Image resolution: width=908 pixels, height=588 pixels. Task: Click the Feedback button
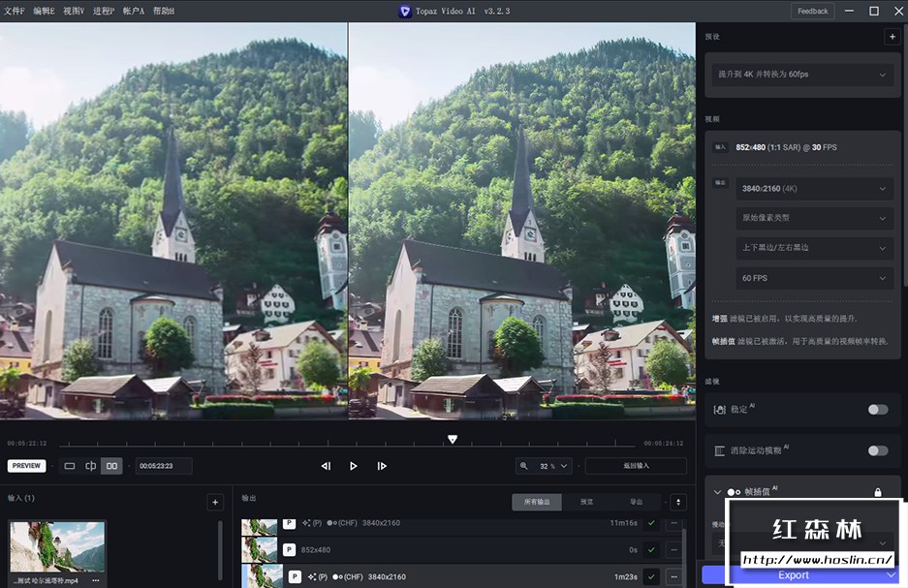pos(812,11)
